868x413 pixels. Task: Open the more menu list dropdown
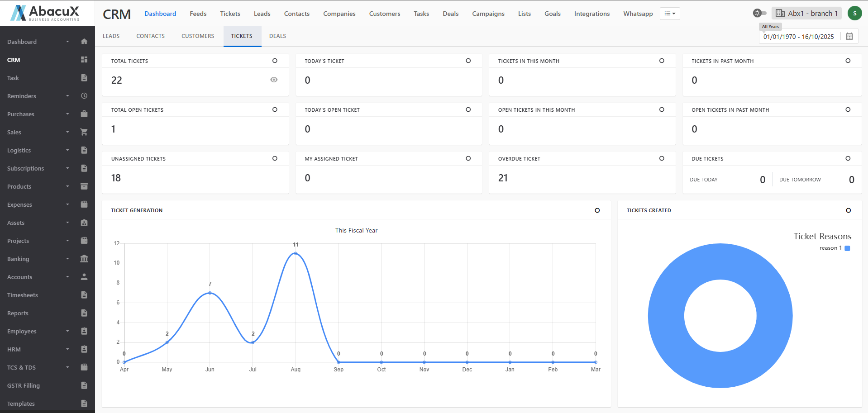[669, 14]
